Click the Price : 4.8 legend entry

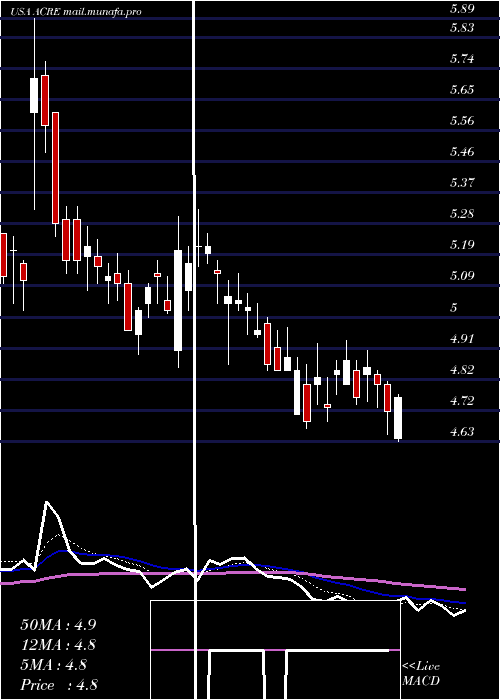coord(59,685)
